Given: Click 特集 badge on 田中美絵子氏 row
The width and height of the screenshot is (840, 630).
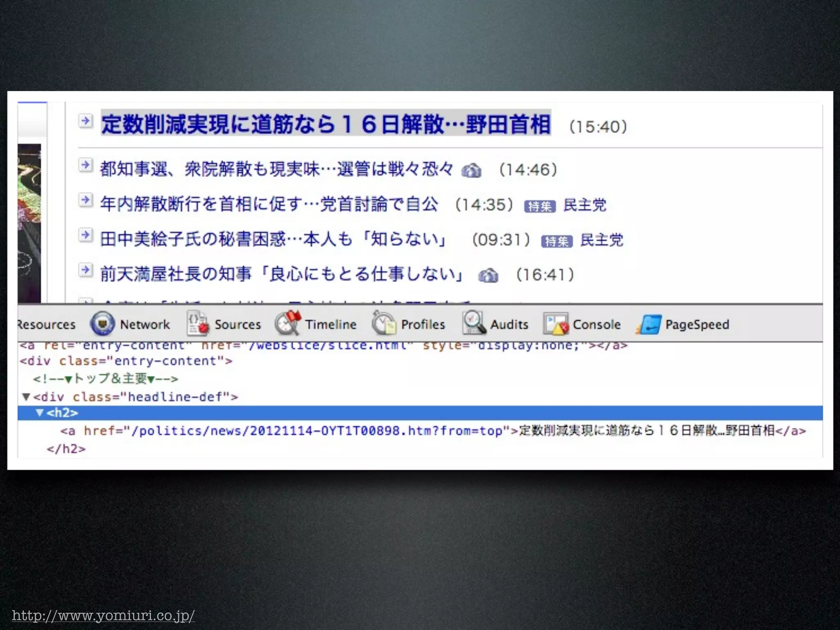Looking at the screenshot, I should point(557,241).
